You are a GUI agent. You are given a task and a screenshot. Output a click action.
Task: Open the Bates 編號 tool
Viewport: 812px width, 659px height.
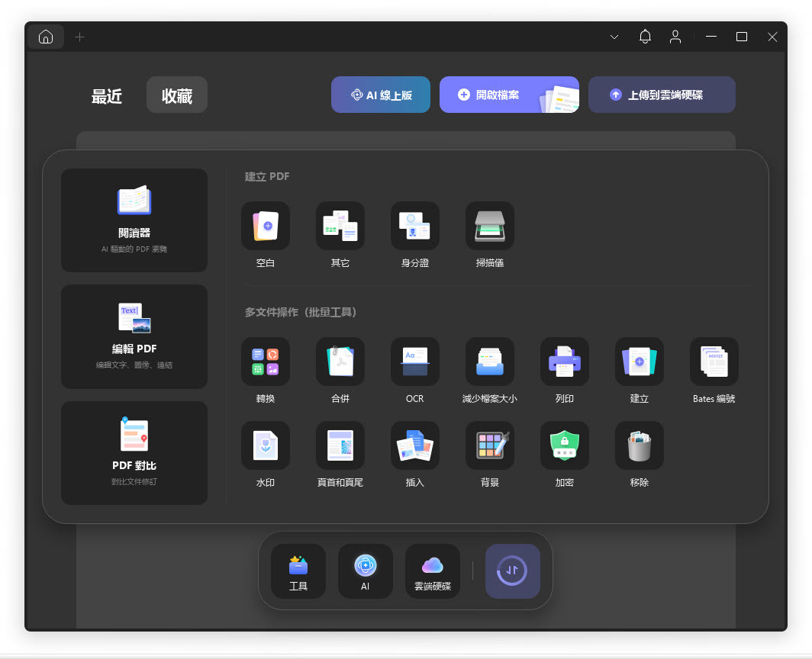pos(714,362)
